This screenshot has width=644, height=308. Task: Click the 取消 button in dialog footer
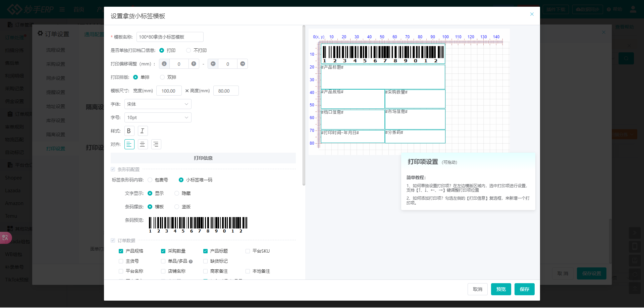(x=478, y=289)
